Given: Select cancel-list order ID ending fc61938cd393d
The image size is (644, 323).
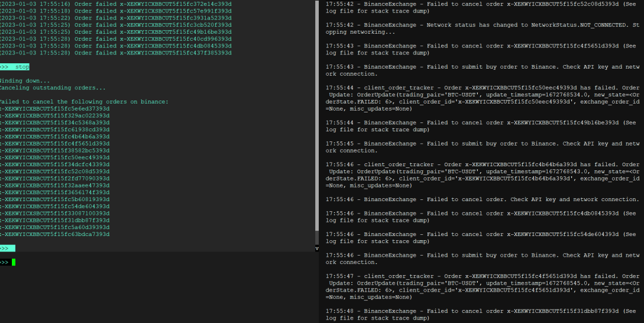Looking at the screenshot, I should click(x=54, y=130).
